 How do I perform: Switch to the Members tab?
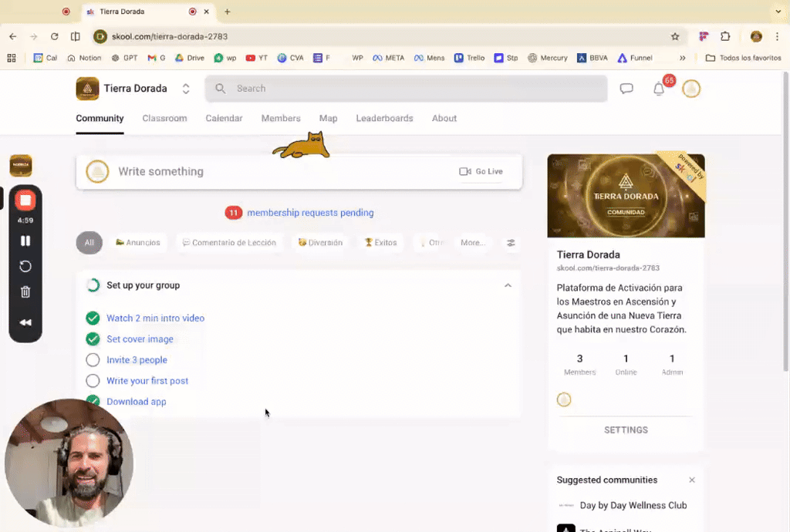(x=281, y=118)
